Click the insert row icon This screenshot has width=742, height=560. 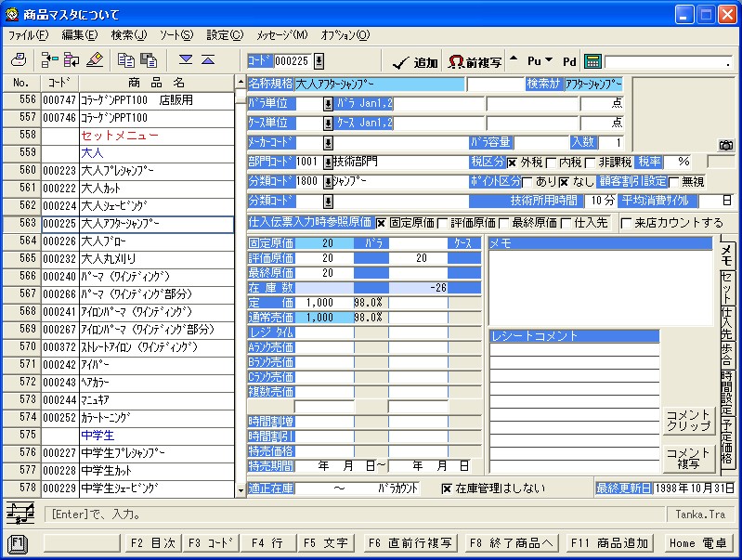(x=49, y=60)
